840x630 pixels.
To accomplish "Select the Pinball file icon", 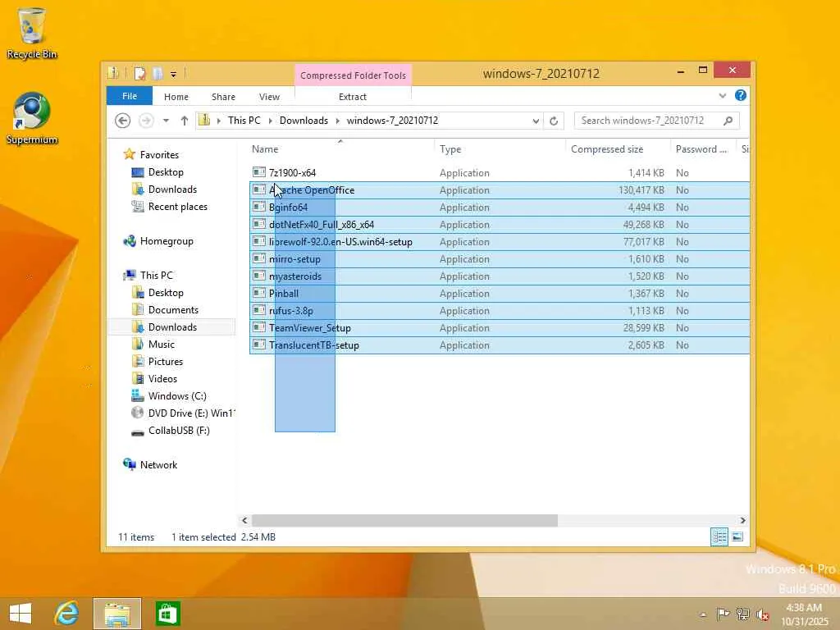I will [259, 293].
